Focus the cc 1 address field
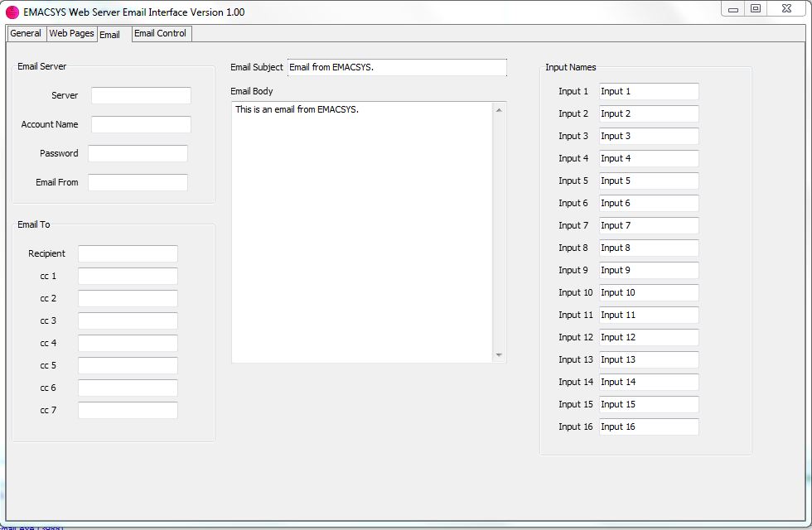Image resolution: width=812 pixels, height=530 pixels. click(128, 276)
